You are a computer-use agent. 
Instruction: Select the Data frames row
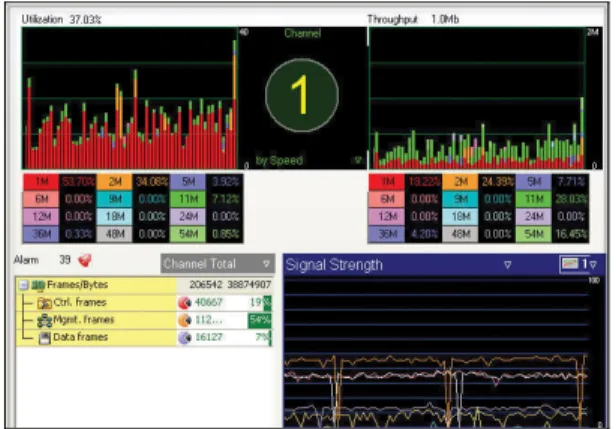(144, 337)
